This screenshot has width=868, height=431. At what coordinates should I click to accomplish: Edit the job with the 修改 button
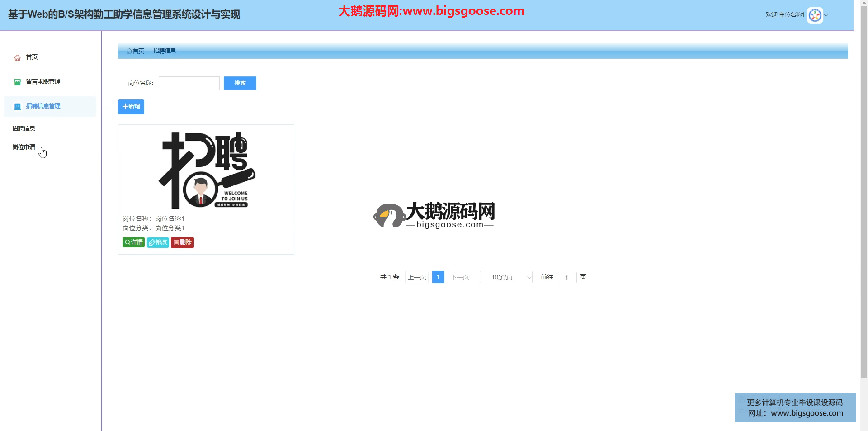(158, 242)
